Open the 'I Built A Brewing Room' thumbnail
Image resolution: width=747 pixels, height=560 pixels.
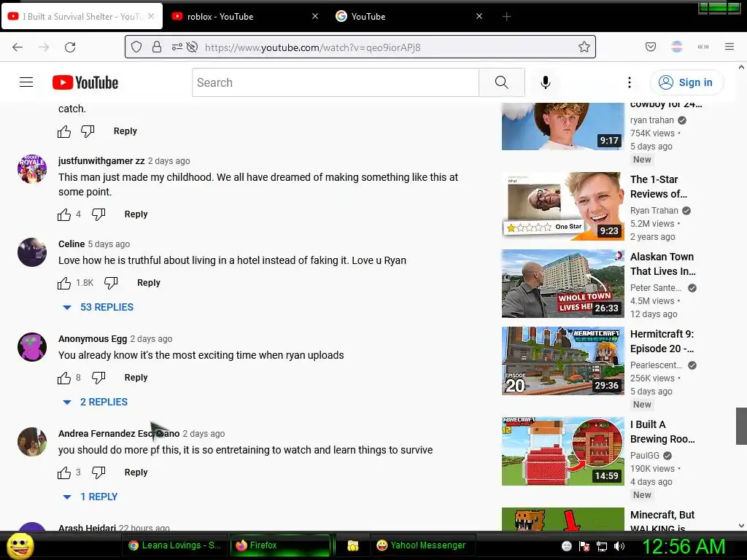[x=562, y=451]
